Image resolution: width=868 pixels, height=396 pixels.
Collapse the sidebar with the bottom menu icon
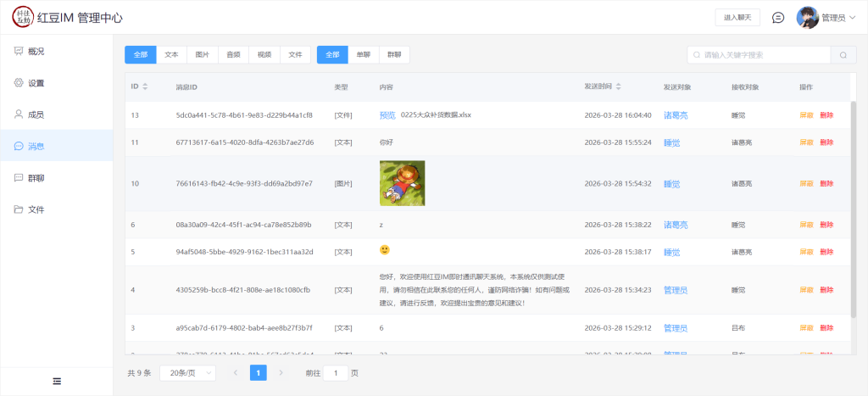[57, 381]
